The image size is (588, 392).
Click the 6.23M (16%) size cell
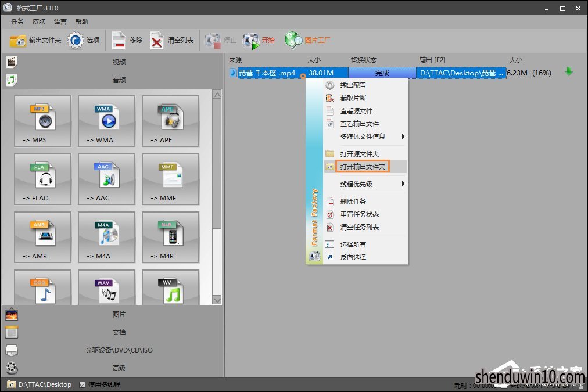point(529,73)
